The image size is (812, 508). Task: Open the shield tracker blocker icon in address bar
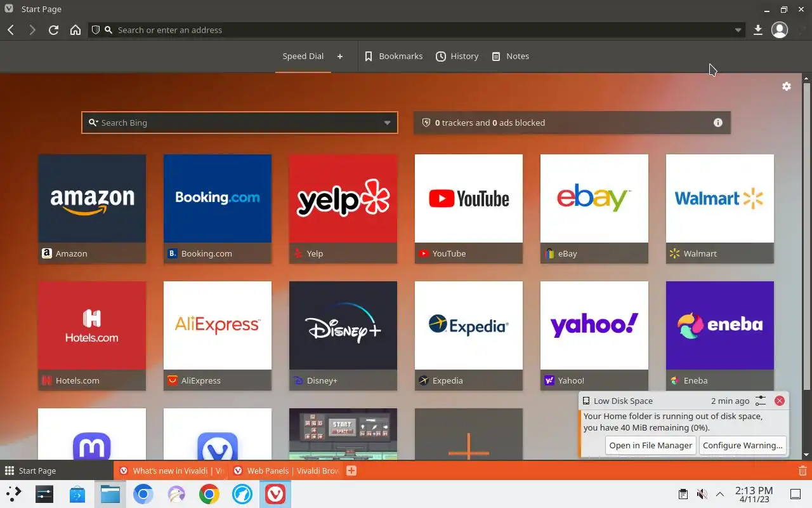(x=96, y=30)
